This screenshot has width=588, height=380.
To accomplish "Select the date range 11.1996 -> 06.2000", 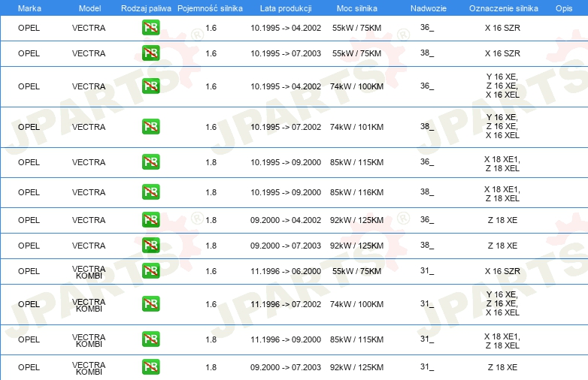I will pos(286,271).
